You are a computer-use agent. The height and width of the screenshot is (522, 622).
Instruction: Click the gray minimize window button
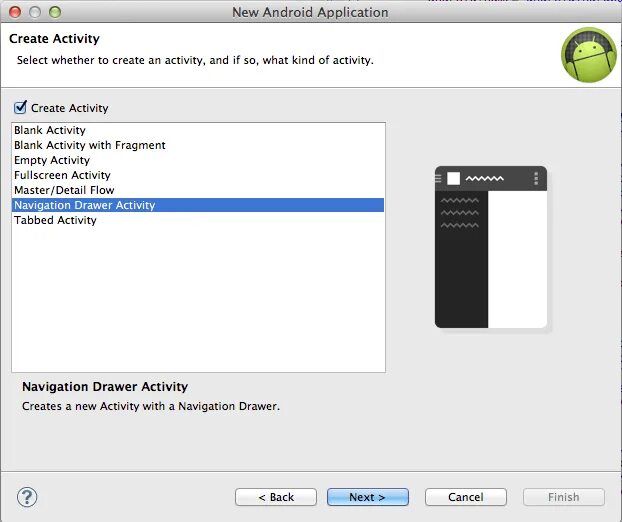35,12
